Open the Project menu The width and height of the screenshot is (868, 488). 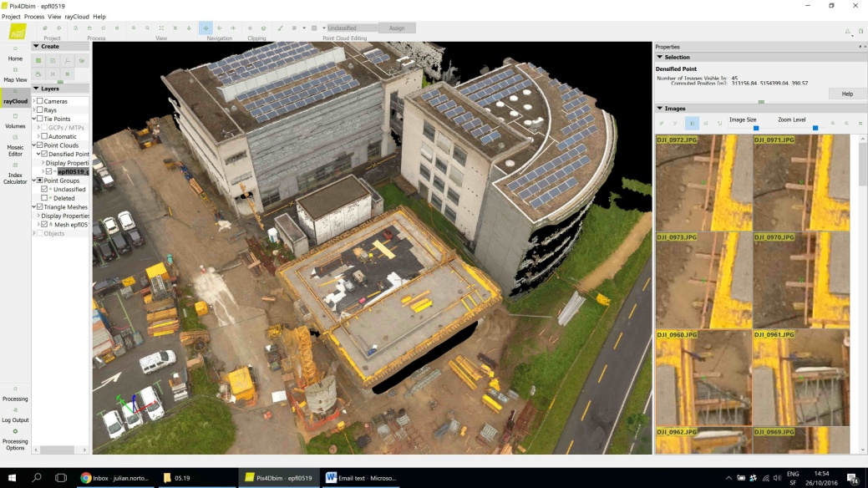(x=11, y=17)
